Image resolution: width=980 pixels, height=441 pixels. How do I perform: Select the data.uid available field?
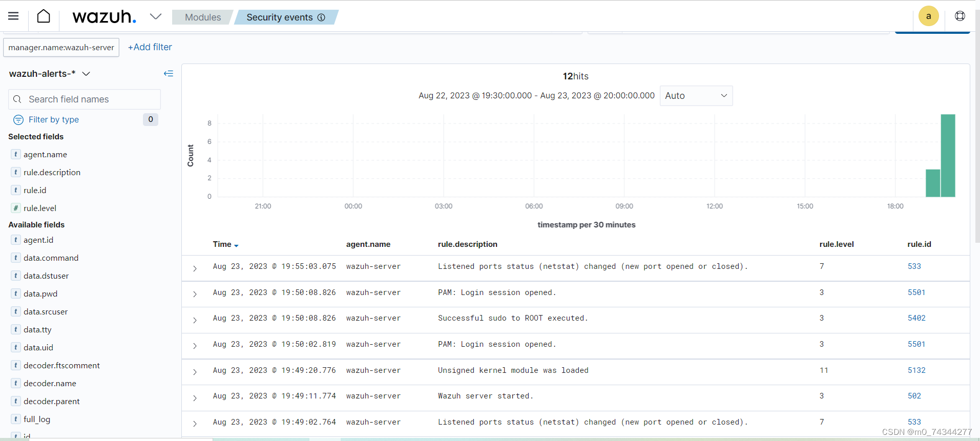pyautogui.click(x=38, y=347)
